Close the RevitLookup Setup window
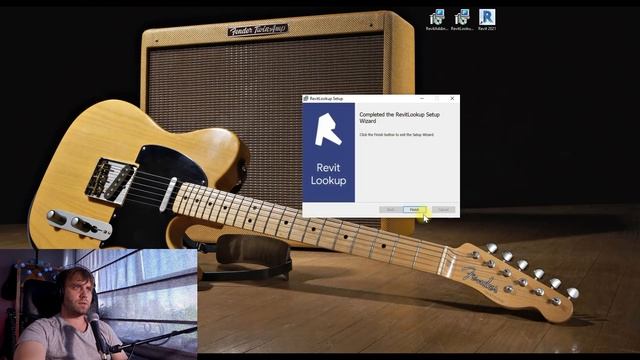This screenshot has width=640, height=360. pos(452,98)
